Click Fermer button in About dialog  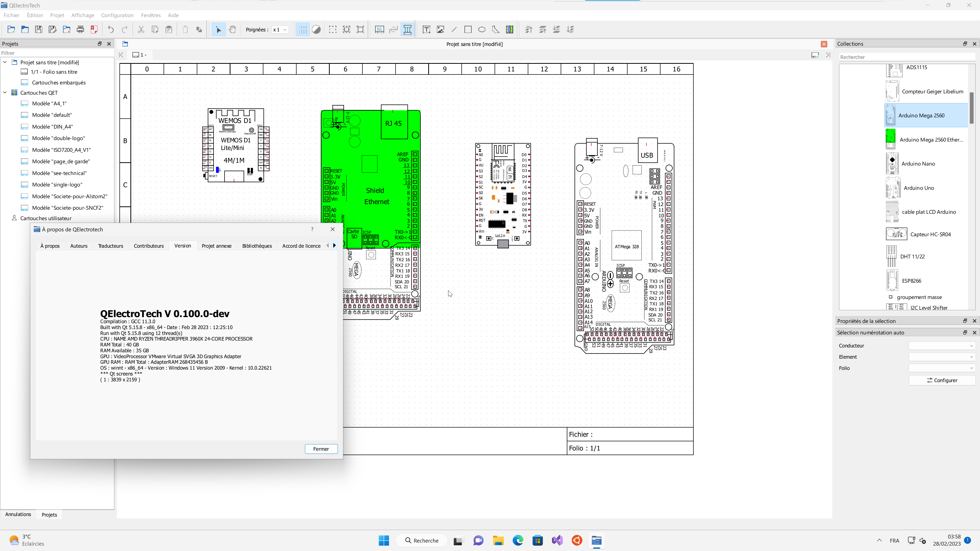click(x=321, y=449)
